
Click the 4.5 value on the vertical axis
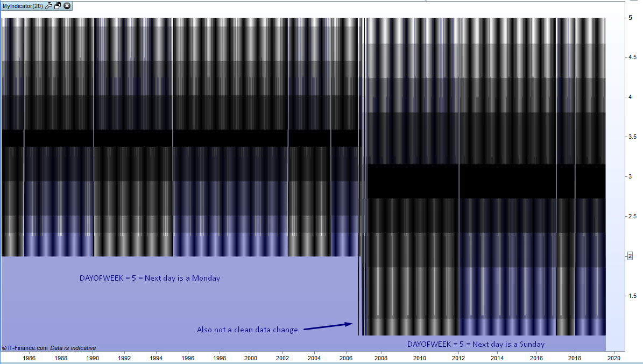click(x=632, y=58)
